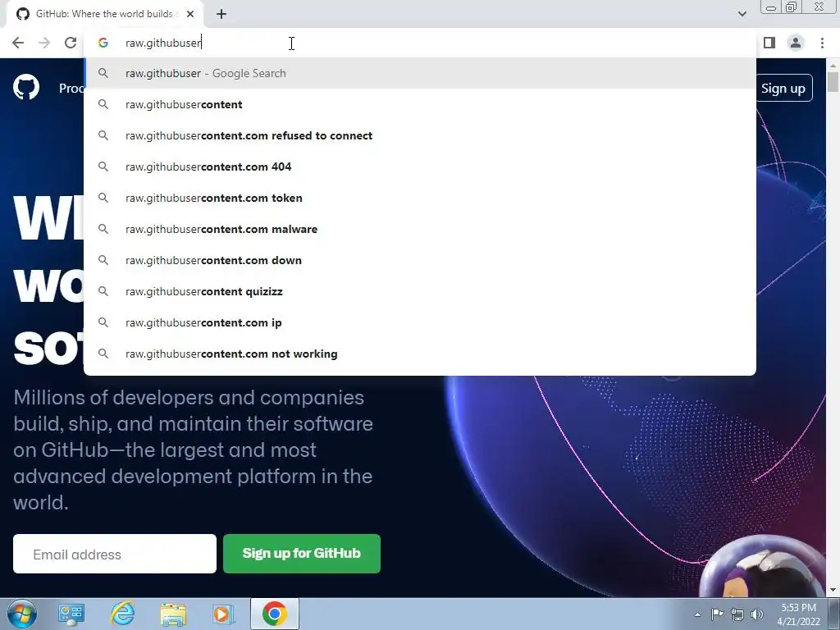Click search icon beside '404' suggestion
840x630 pixels.
[103, 167]
